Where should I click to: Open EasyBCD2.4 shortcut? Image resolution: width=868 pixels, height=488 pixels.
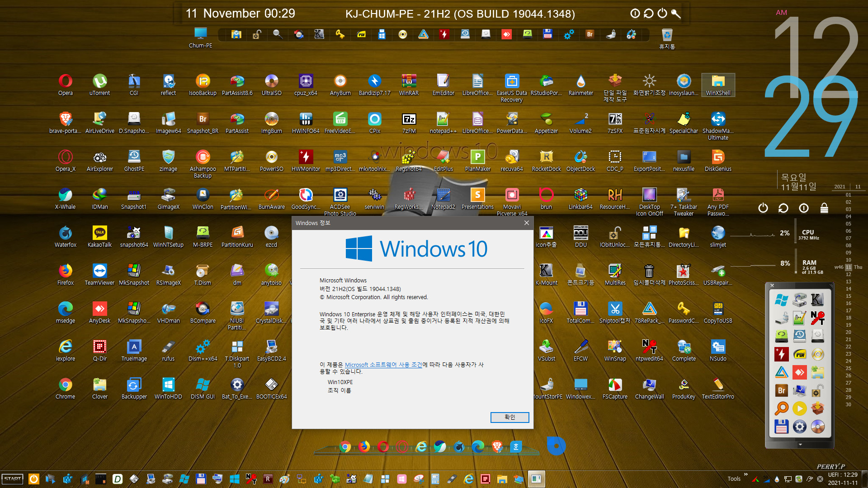click(x=272, y=350)
